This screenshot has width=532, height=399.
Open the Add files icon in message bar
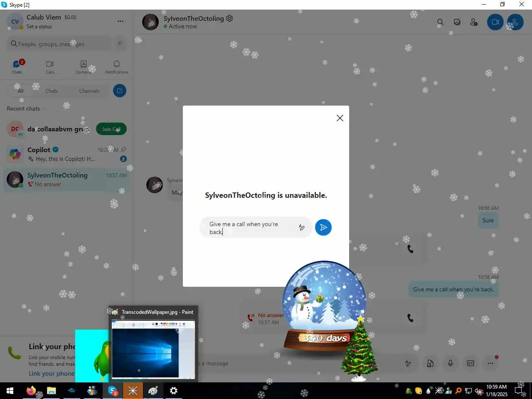pos(430,363)
